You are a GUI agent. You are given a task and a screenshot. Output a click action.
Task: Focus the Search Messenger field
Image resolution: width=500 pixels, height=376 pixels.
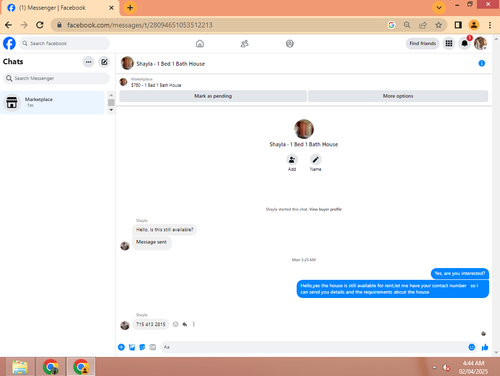point(56,78)
